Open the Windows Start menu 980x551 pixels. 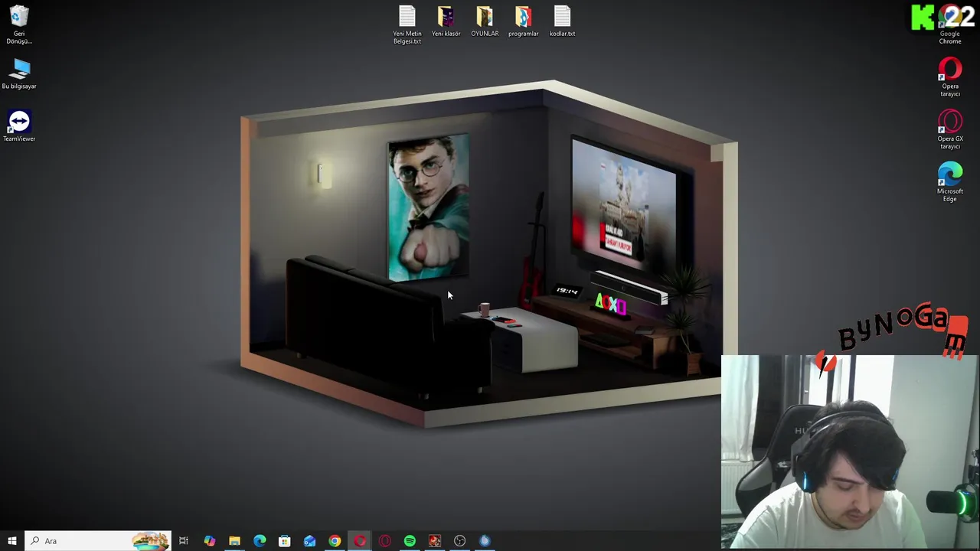pyautogui.click(x=12, y=541)
